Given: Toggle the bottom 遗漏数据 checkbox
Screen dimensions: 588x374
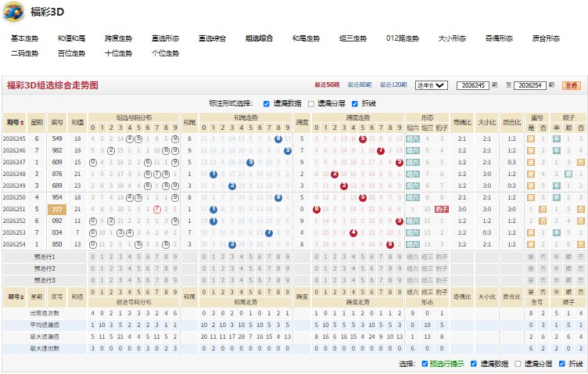Looking at the screenshot, I should pyautogui.click(x=473, y=364).
